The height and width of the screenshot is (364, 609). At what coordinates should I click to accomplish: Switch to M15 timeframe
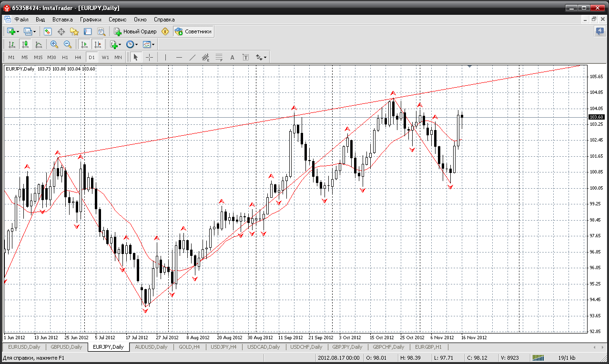38,57
